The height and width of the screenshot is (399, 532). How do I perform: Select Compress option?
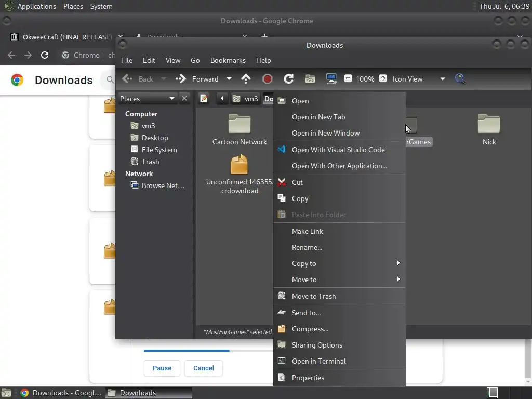click(340, 329)
